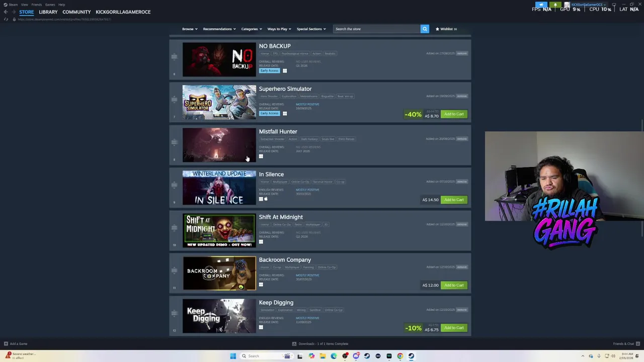Add Keep Digging to cart
The width and height of the screenshot is (644, 362).
pyautogui.click(x=454, y=328)
